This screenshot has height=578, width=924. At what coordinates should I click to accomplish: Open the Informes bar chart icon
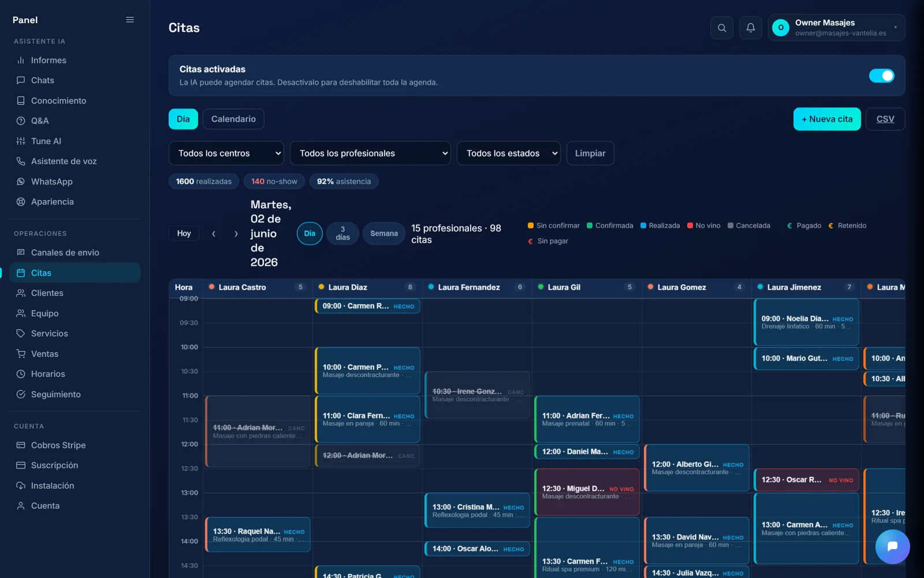tap(21, 60)
